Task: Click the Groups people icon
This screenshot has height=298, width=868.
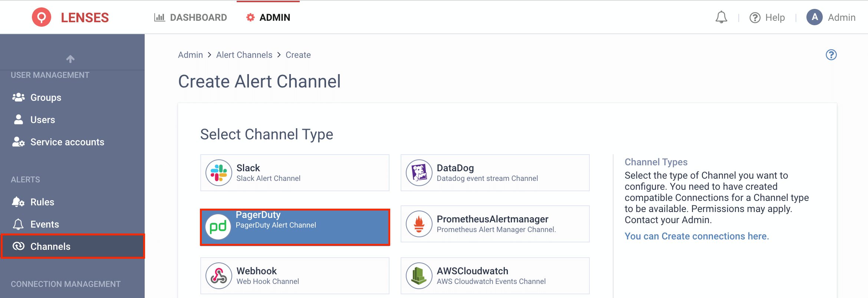Action: pyautogui.click(x=18, y=97)
